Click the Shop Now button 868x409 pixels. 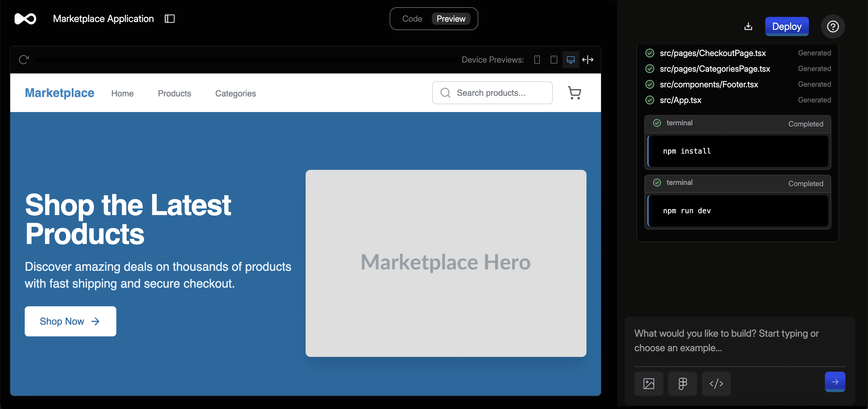click(70, 321)
